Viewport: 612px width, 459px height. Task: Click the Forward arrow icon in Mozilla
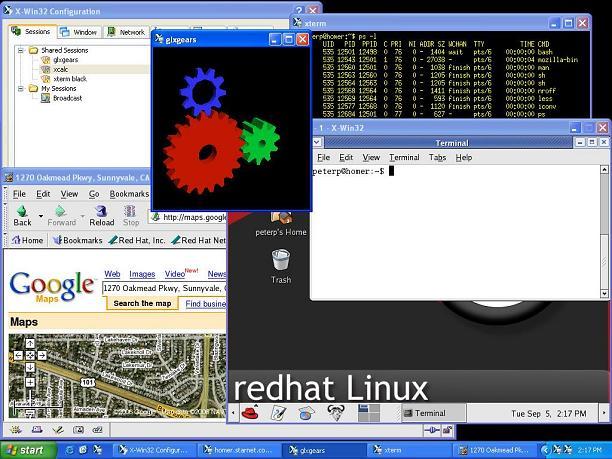click(60, 211)
